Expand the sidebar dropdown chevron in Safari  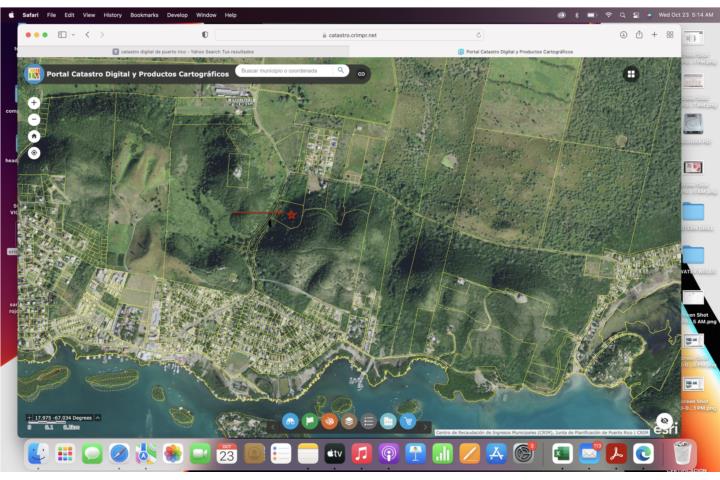tap(73, 35)
